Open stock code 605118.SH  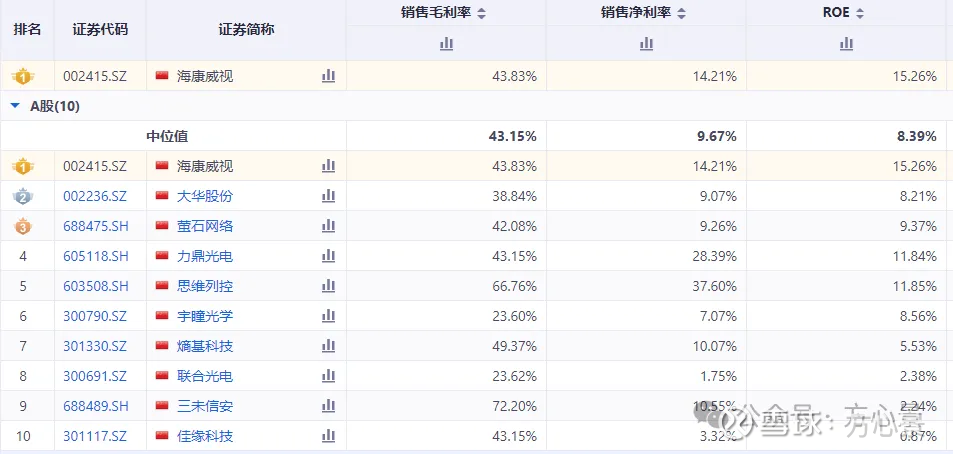coord(96,256)
